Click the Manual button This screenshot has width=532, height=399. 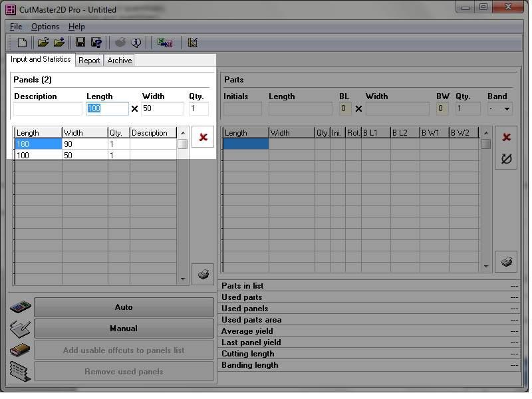point(124,329)
